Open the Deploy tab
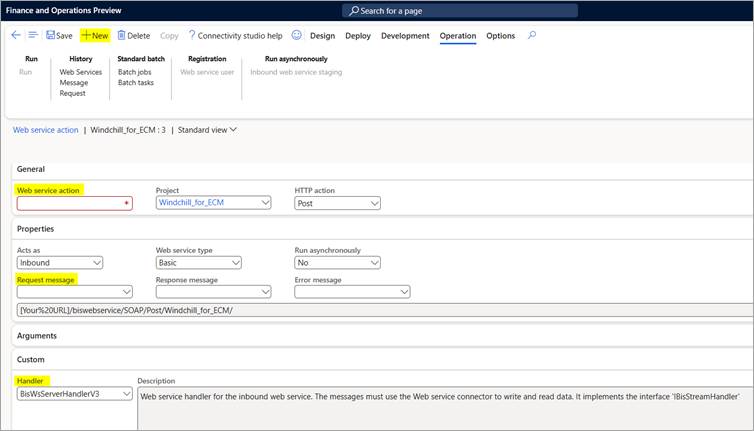Screen dimensions: 754x431 358,36
